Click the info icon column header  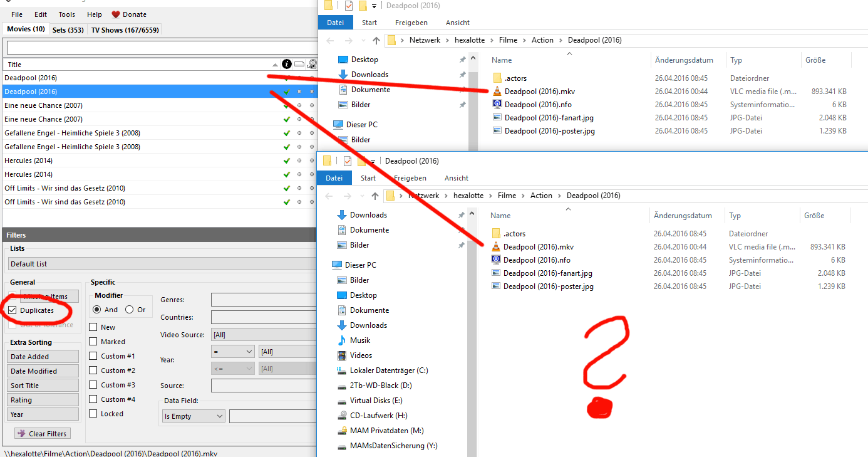click(287, 64)
